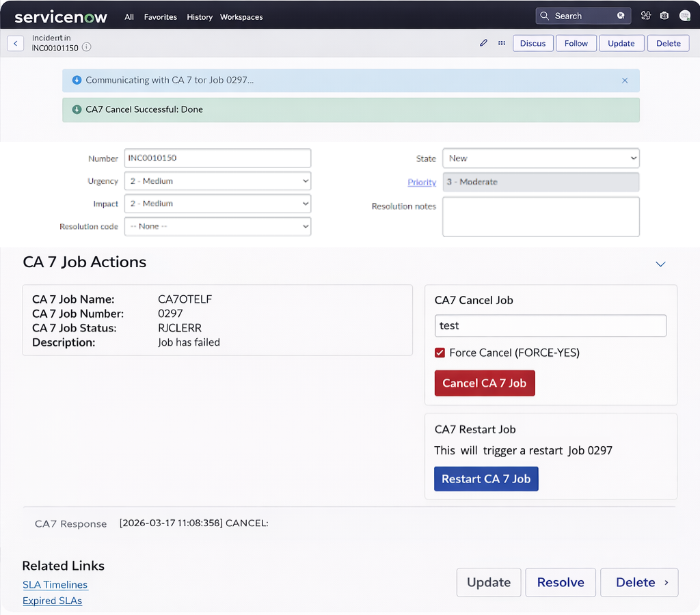Open the SLA Timelines link

click(55, 585)
